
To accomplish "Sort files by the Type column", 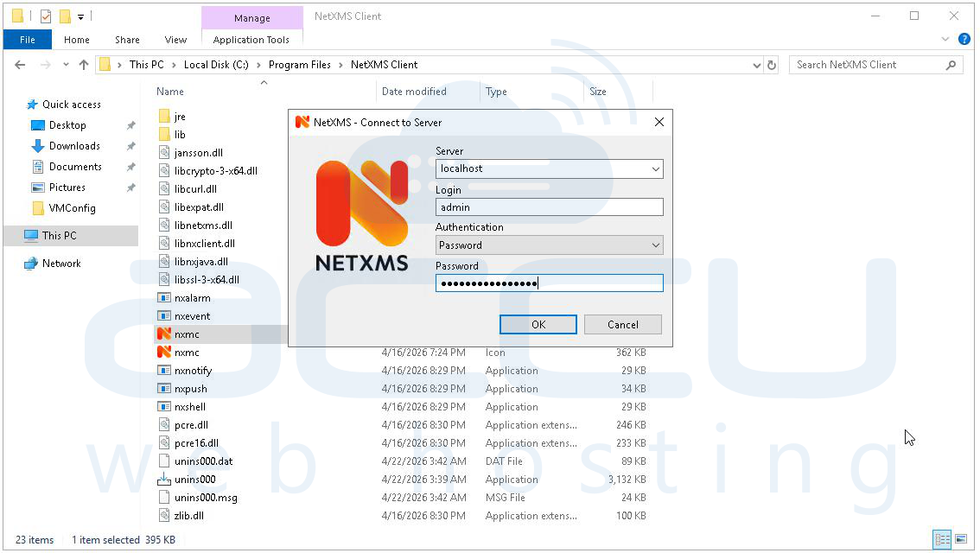I will [x=496, y=92].
